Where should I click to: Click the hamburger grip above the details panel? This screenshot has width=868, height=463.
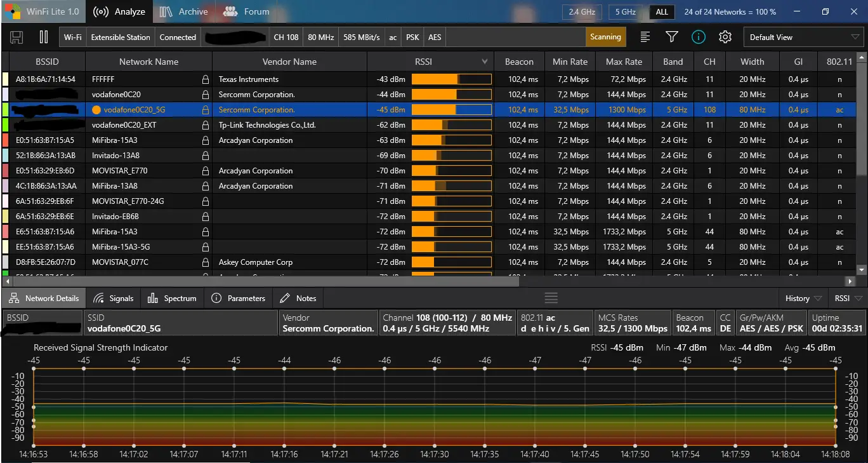(551, 298)
